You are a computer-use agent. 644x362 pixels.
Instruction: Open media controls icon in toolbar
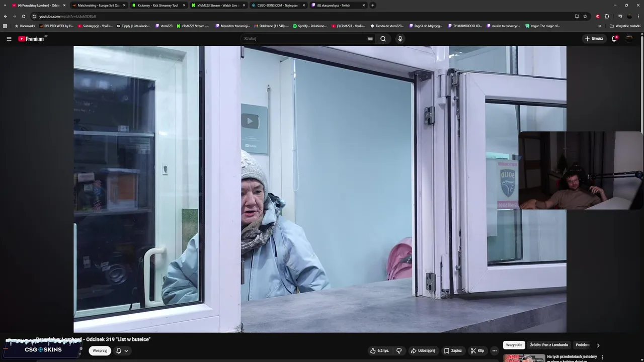[x=620, y=16]
